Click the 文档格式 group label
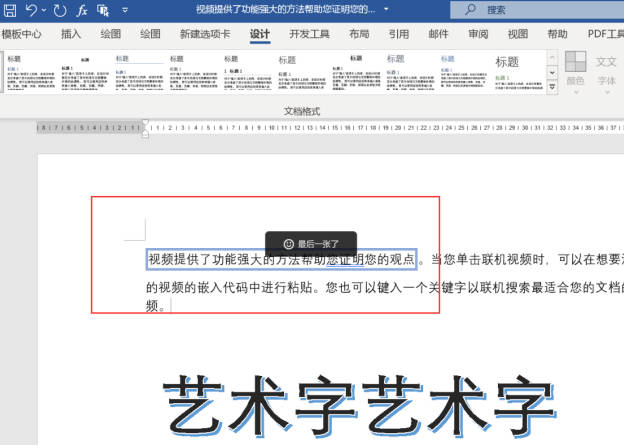Viewport: 624px width, 445px height. [x=302, y=111]
